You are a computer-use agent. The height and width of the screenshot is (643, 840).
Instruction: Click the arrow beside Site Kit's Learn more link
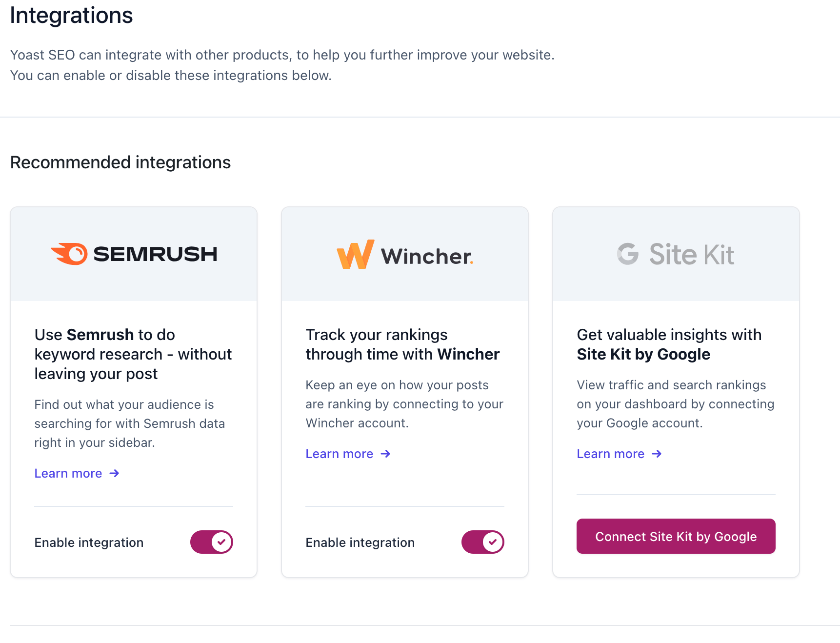(x=656, y=454)
